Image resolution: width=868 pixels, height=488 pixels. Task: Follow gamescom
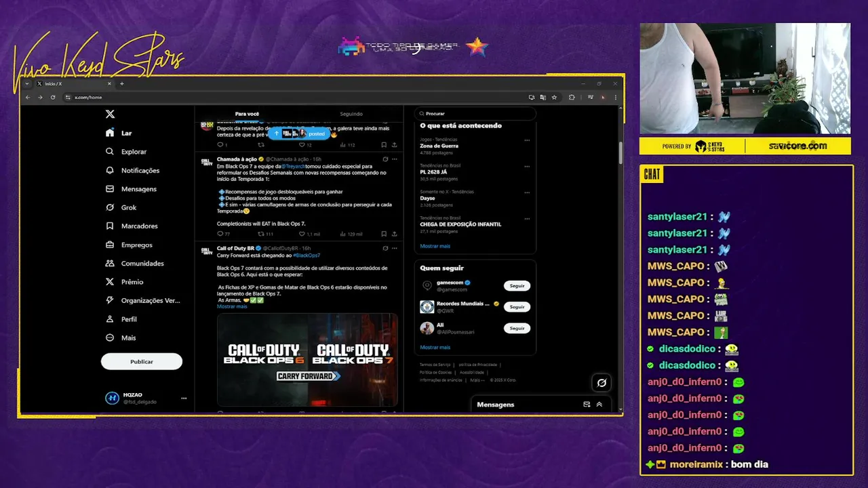pos(517,286)
